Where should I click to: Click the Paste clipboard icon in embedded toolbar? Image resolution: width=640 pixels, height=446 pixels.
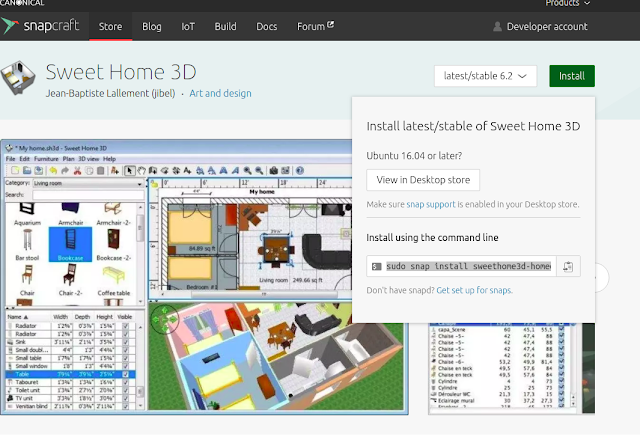pyautogui.click(x=100, y=171)
